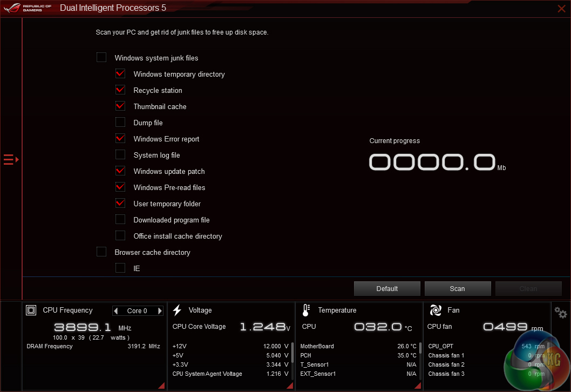Click the CPU fan rpm reading
Screen dimensions: 571x392
coord(513,327)
